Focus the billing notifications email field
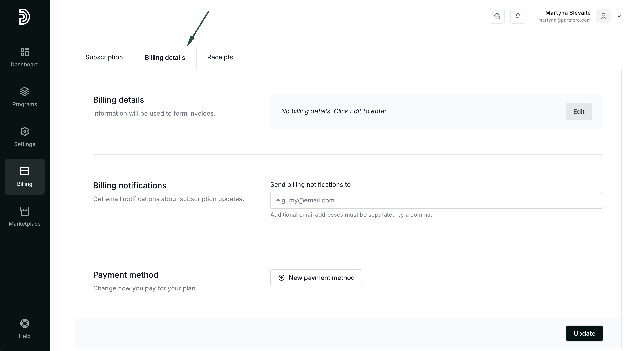644x351 pixels. [436, 200]
